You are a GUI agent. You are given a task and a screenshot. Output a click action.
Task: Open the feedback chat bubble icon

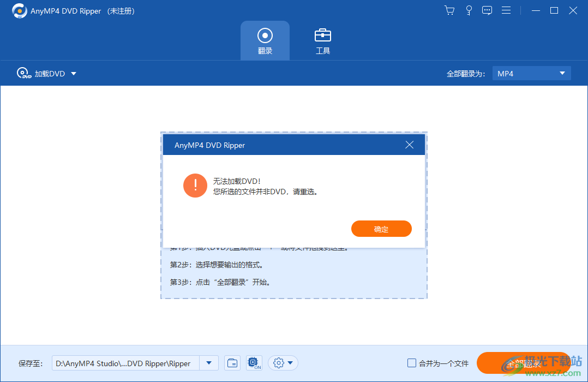coord(487,10)
